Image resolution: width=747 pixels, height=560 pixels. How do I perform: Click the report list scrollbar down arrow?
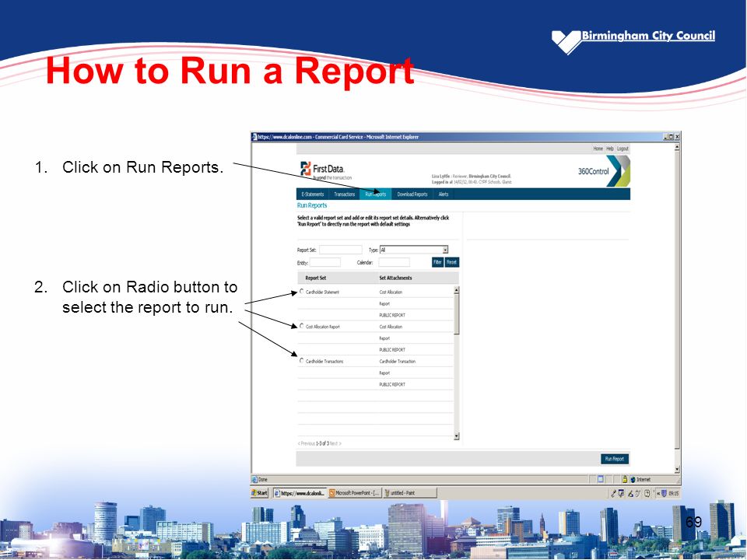tap(457, 436)
